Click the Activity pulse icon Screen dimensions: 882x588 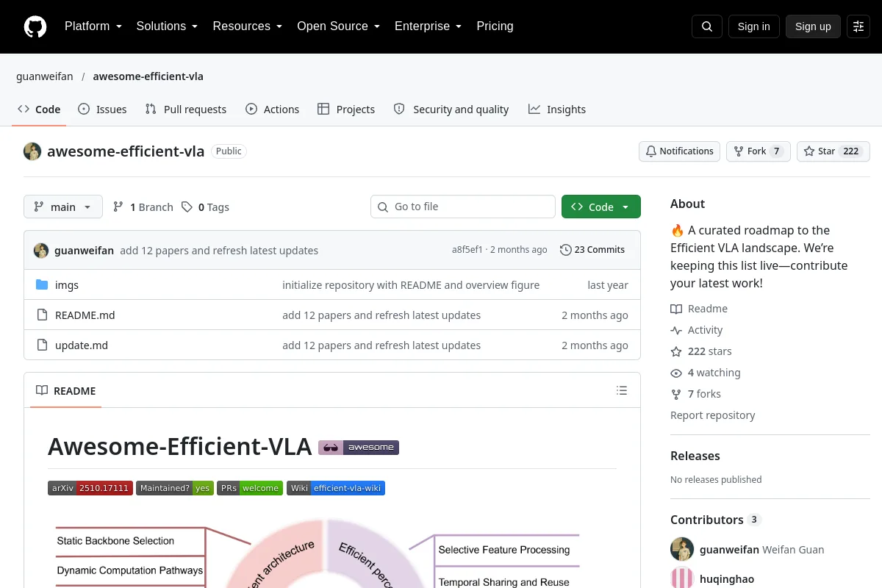click(676, 330)
